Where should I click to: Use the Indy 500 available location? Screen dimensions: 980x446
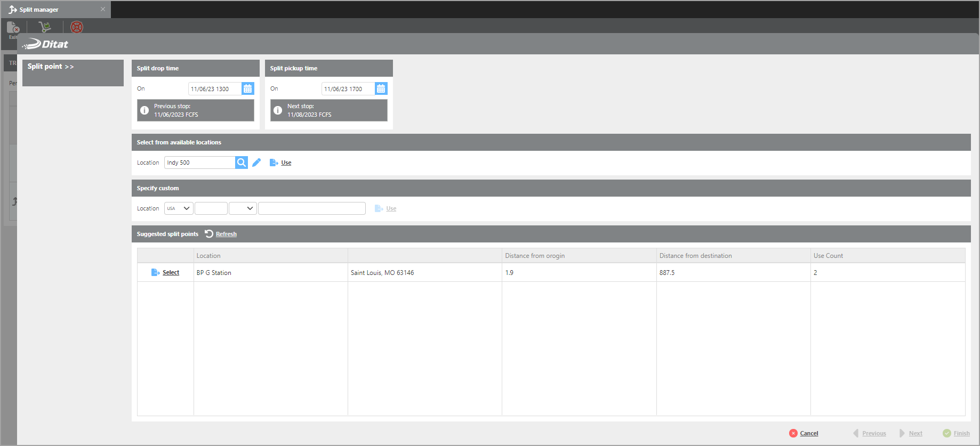tap(286, 163)
